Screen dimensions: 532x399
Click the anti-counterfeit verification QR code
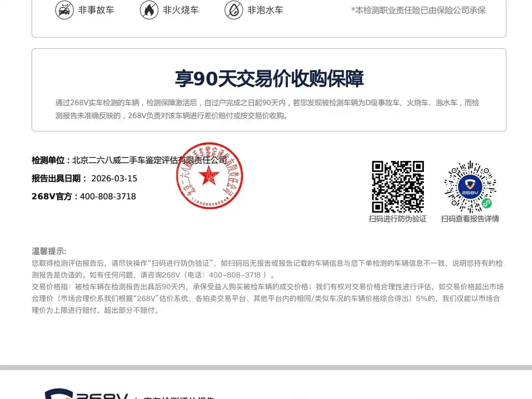(x=397, y=187)
